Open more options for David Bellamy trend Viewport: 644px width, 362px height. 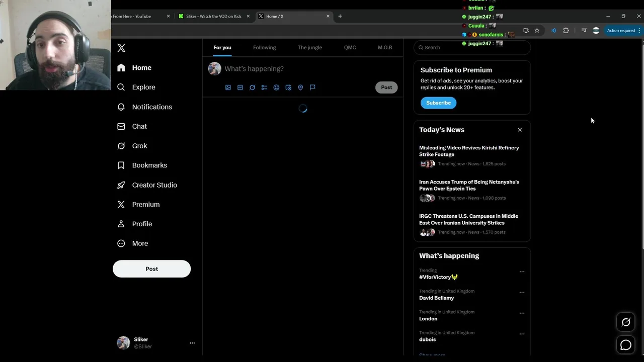pyautogui.click(x=522, y=292)
